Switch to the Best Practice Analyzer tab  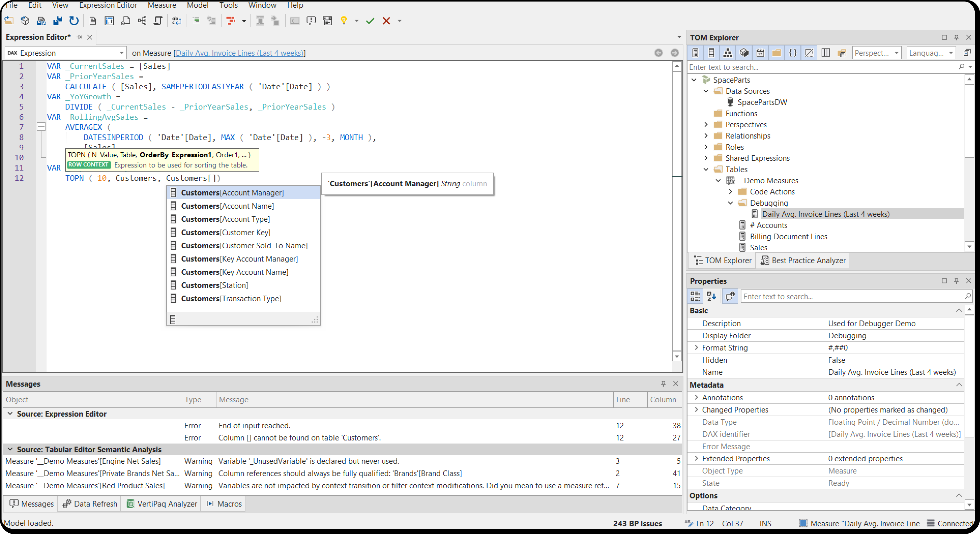(803, 260)
